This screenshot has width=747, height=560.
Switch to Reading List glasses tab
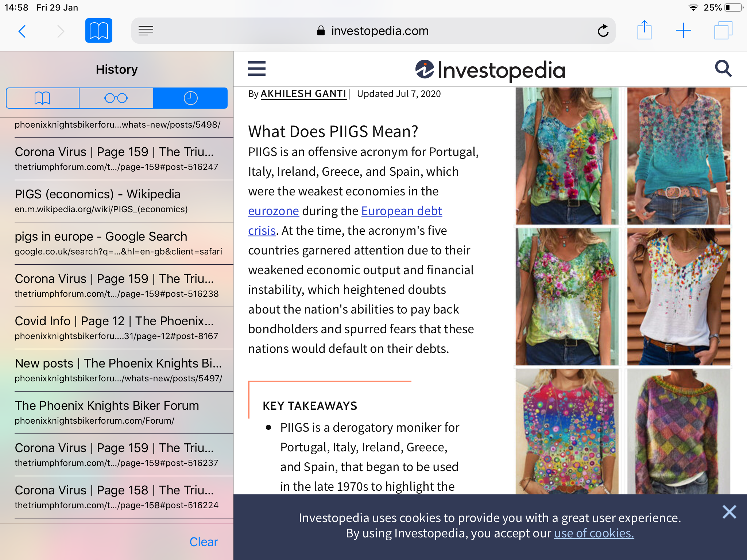[x=116, y=98]
